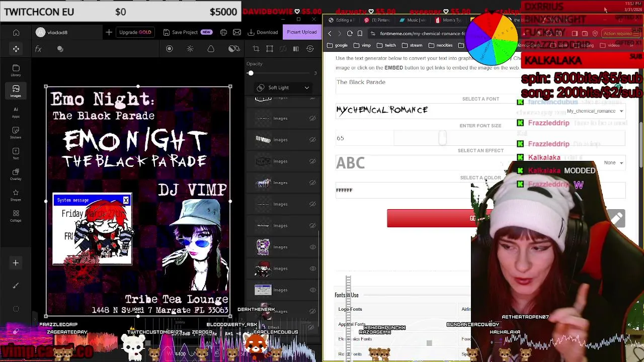644x362 pixels.
Task: Select the unicorn layer thumbnail
Action: coord(263,183)
